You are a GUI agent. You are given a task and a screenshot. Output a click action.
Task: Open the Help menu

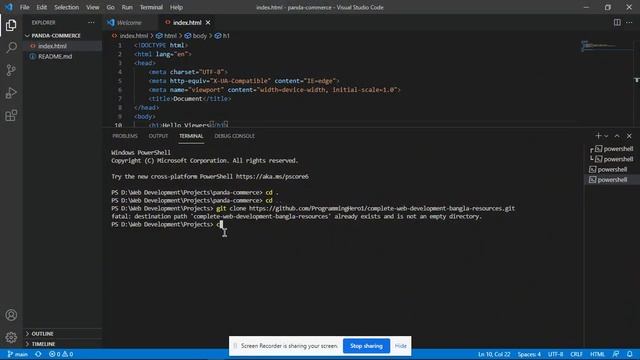[x=176, y=7]
